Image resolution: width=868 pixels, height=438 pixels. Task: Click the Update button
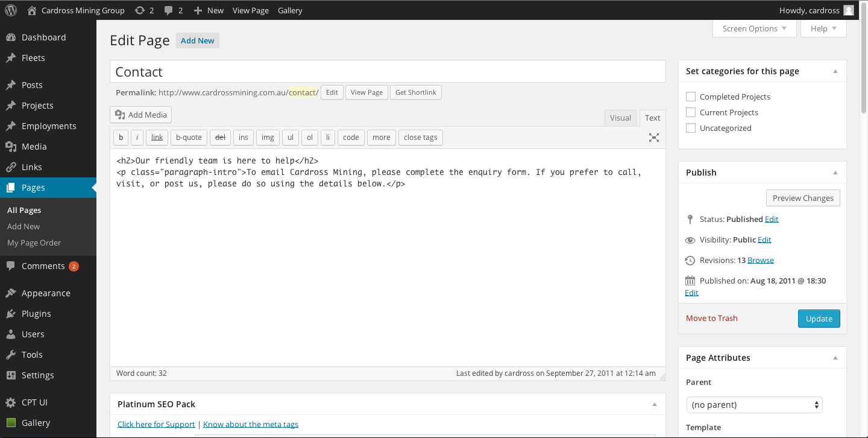819,318
